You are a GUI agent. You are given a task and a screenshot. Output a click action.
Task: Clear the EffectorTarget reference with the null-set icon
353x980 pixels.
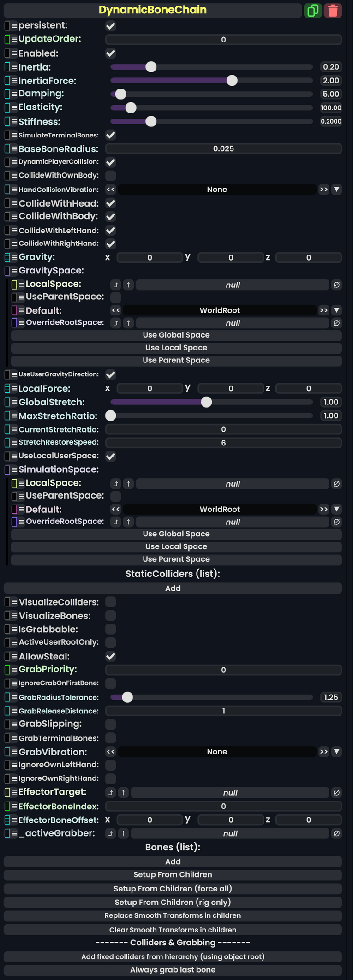(336, 792)
